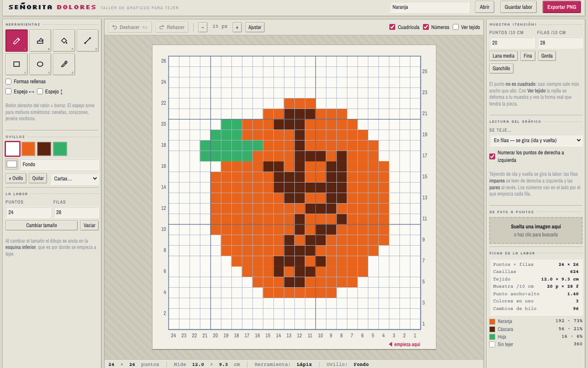Clear the chart with Vaciar
Screen dimensions: 588x368
89,225
